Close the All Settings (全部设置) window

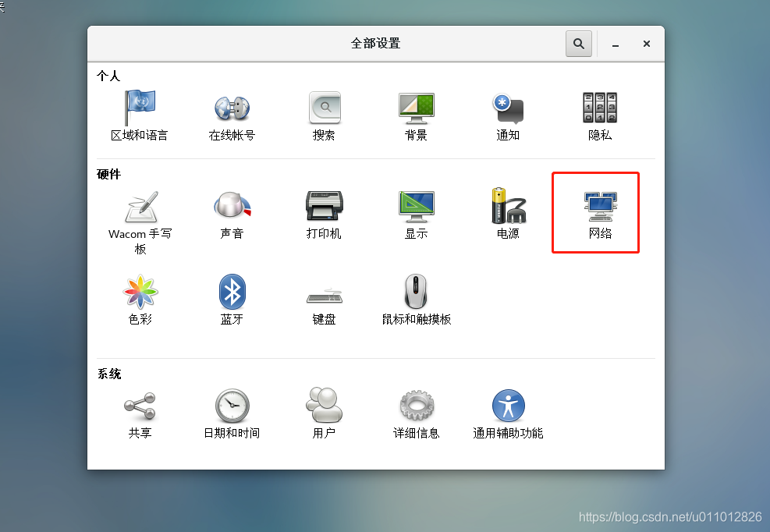(x=646, y=44)
